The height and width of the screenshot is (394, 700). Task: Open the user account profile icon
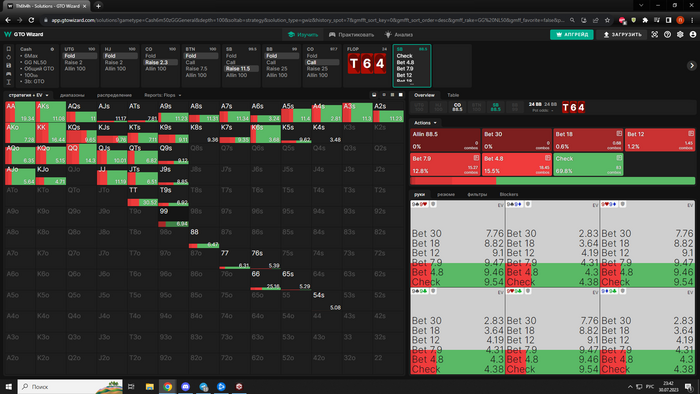point(693,34)
